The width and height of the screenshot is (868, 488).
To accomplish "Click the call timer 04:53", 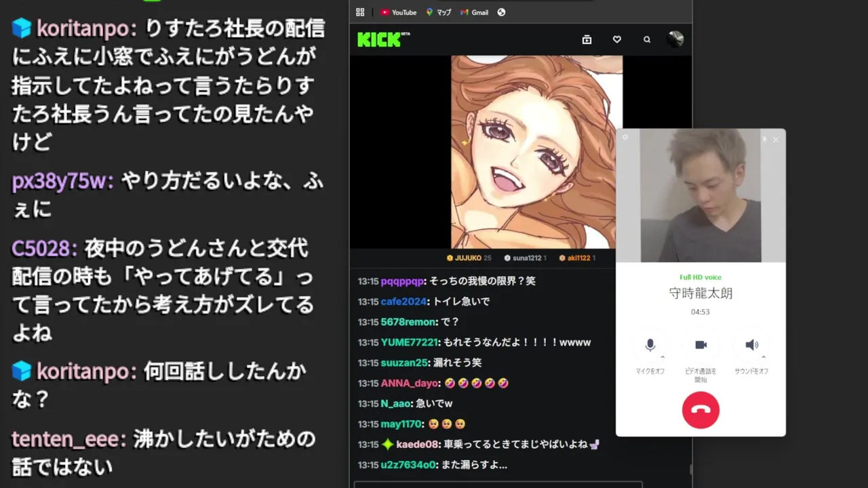I will (701, 312).
